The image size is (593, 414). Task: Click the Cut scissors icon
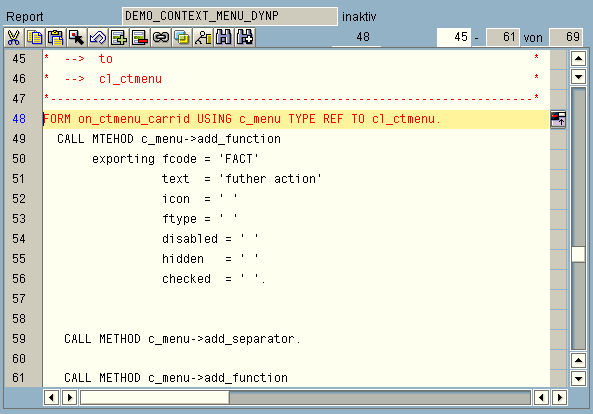(x=14, y=37)
